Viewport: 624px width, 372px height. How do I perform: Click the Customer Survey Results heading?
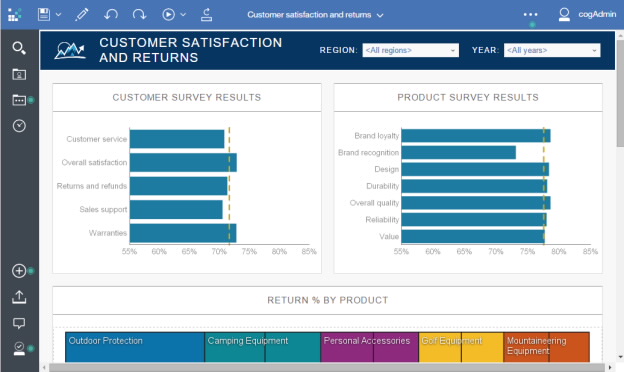tap(187, 97)
